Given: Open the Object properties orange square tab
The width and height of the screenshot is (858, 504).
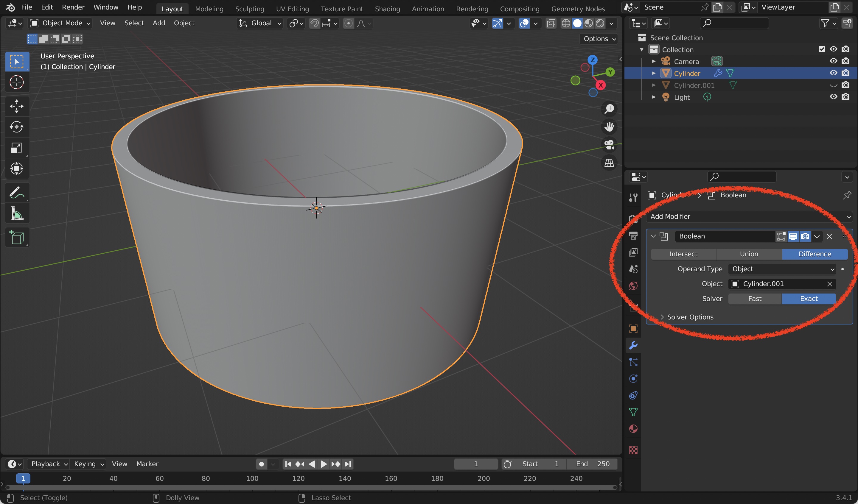Looking at the screenshot, I should (633, 329).
